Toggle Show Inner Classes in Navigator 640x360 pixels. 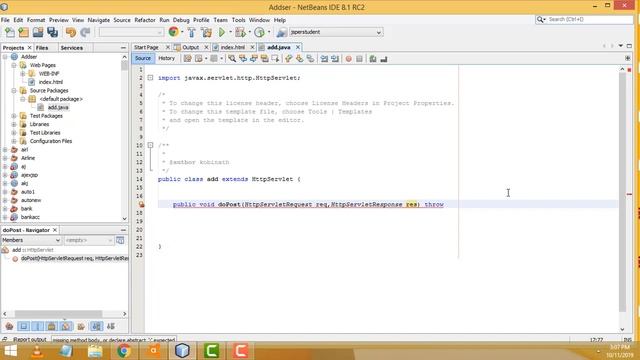coord(66,326)
